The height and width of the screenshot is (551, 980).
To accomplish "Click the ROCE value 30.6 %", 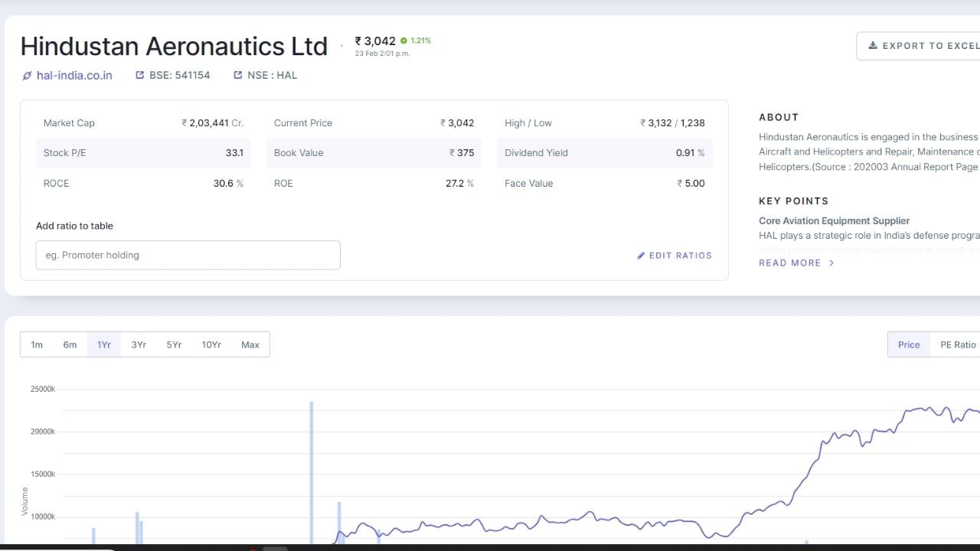I will (x=228, y=184).
